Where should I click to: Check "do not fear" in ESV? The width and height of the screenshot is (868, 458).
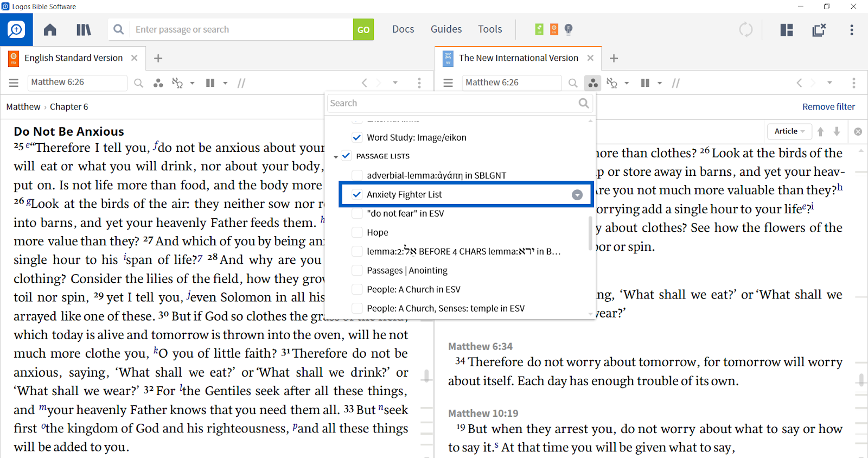click(x=357, y=213)
